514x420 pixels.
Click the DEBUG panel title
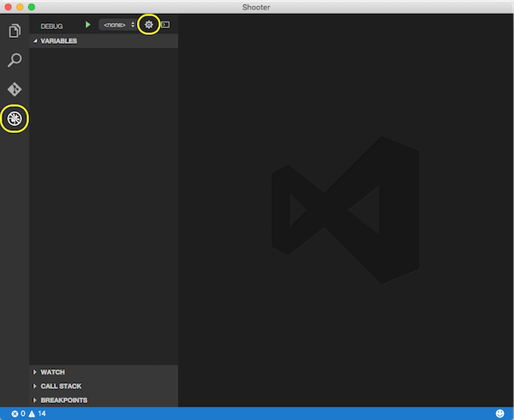(51, 27)
